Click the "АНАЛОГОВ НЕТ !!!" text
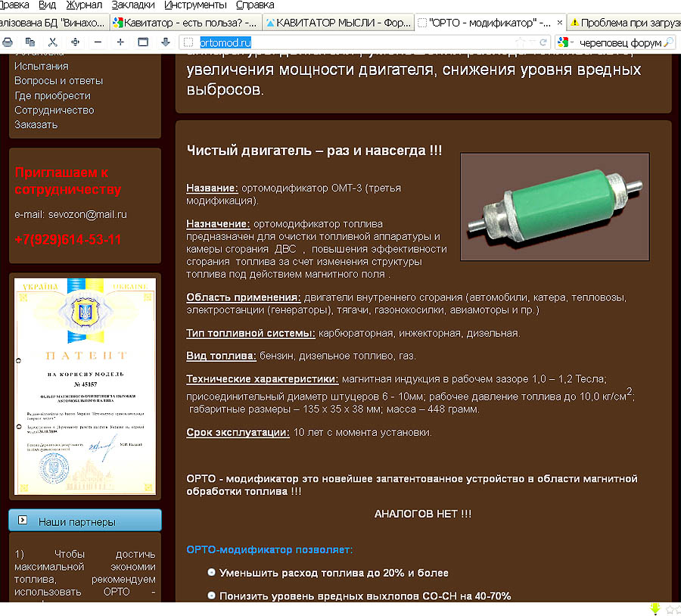 pyautogui.click(x=422, y=514)
